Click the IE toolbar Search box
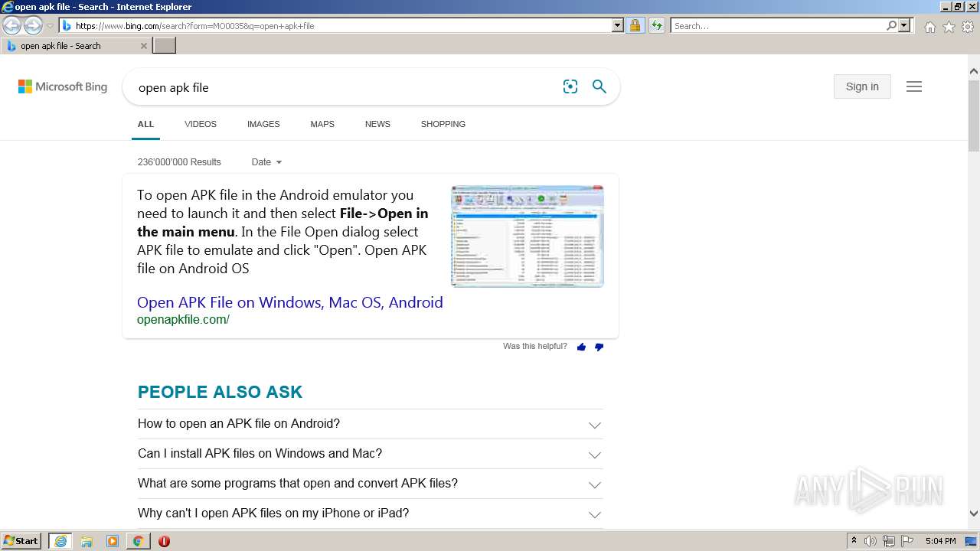The height and width of the screenshot is (551, 980). point(778,26)
